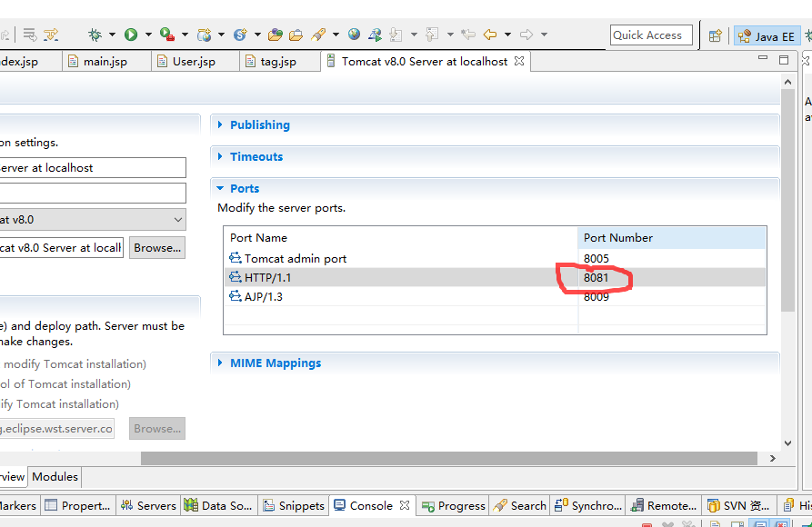Expand the Publishing section
Screen dimensions: 812x527
(x=259, y=125)
